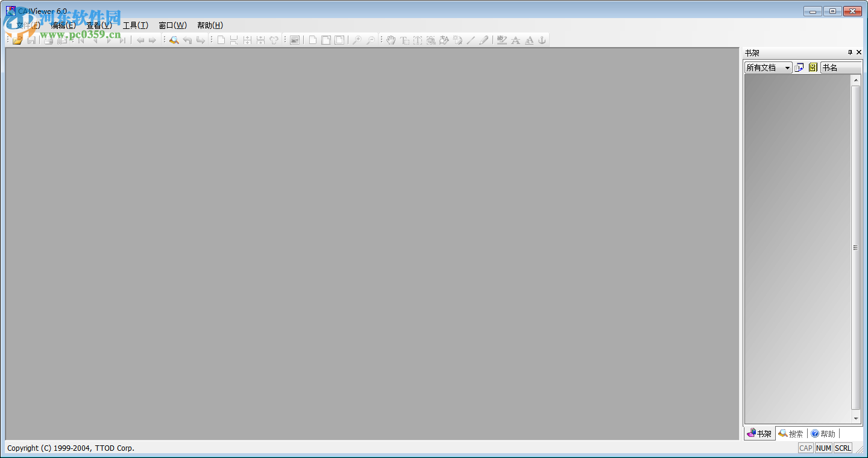The image size is (868, 458).
Task: Click the text Highlight tool icon
Action: [x=502, y=40]
